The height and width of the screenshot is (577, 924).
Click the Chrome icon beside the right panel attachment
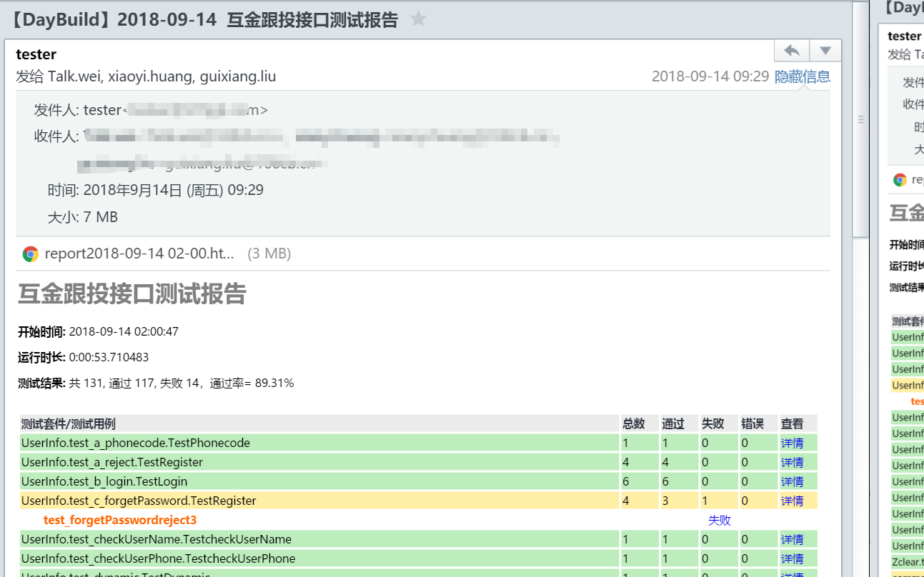pyautogui.click(x=898, y=179)
